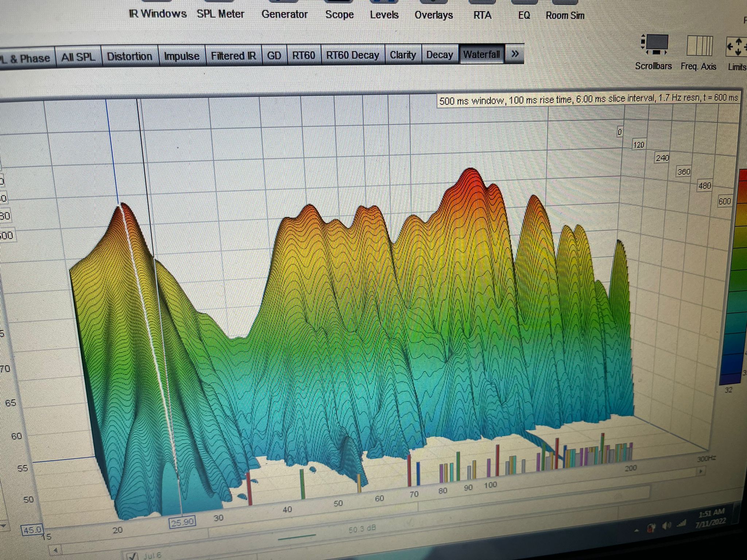Open dropdown arrow left of 45.0 field

coord(4,526)
